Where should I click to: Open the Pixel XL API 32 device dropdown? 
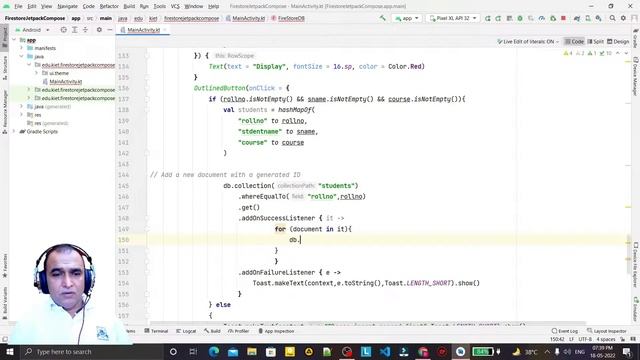pyautogui.click(x=453, y=18)
